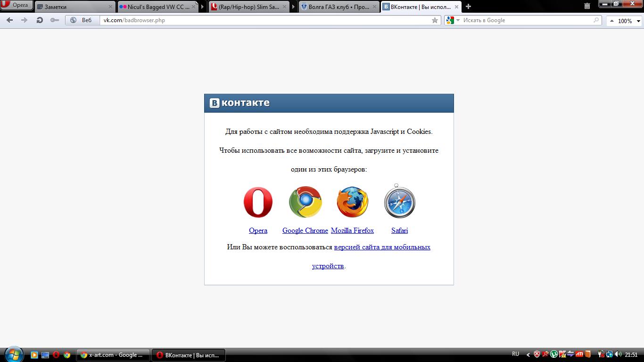Go back to previous page
Screen dimensions: 644x362
coord(10,20)
